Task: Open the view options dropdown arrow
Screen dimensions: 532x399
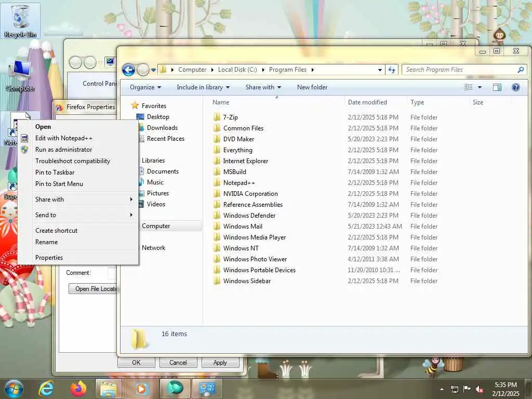Action: click(480, 87)
